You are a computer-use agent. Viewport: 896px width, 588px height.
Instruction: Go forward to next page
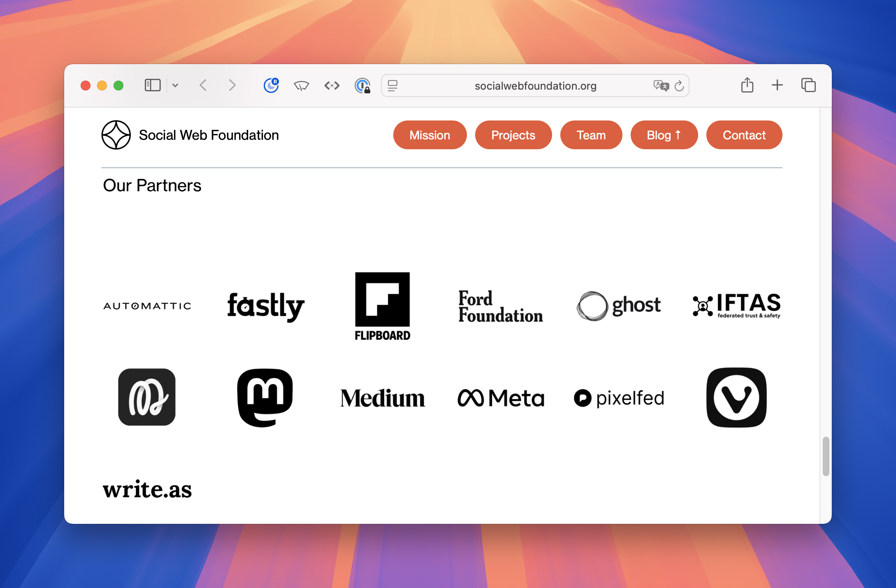tap(232, 86)
